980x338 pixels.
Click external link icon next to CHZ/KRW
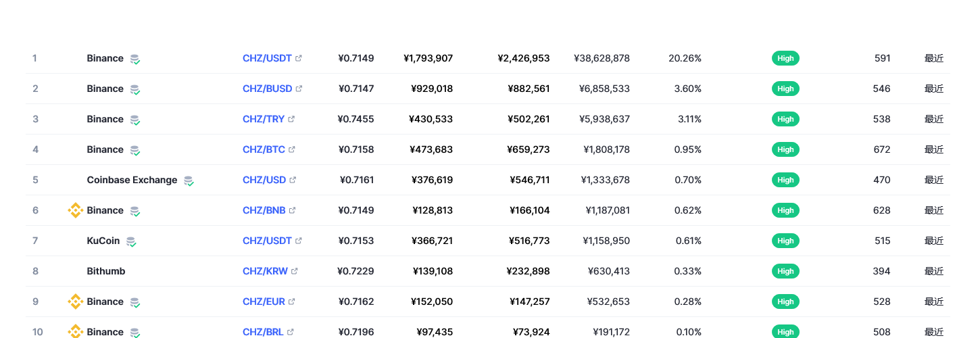(295, 271)
